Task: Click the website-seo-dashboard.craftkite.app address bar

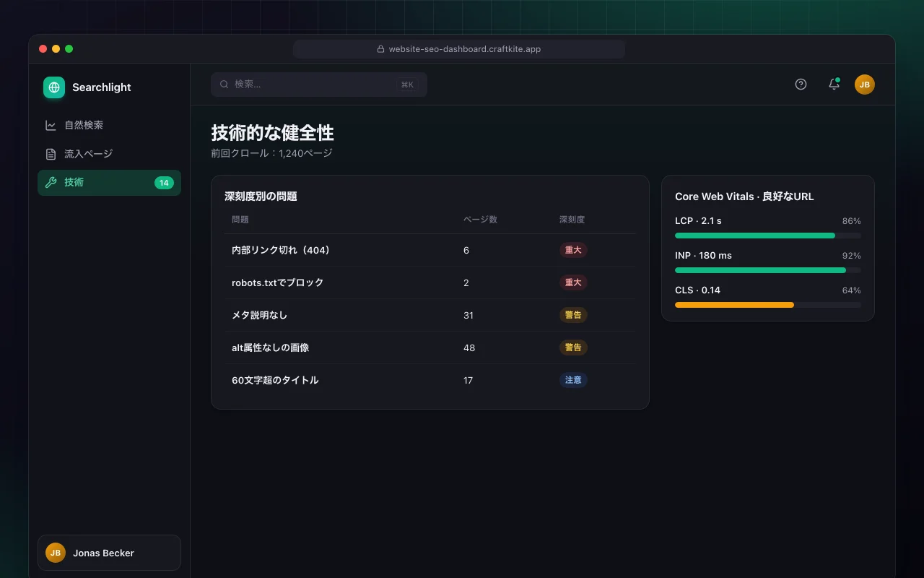Action: click(459, 49)
